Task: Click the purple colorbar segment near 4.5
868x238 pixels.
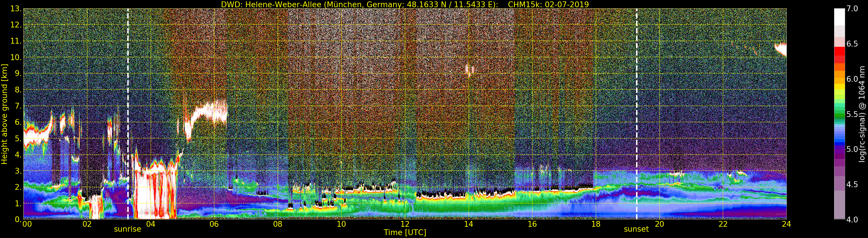Action: point(839,183)
